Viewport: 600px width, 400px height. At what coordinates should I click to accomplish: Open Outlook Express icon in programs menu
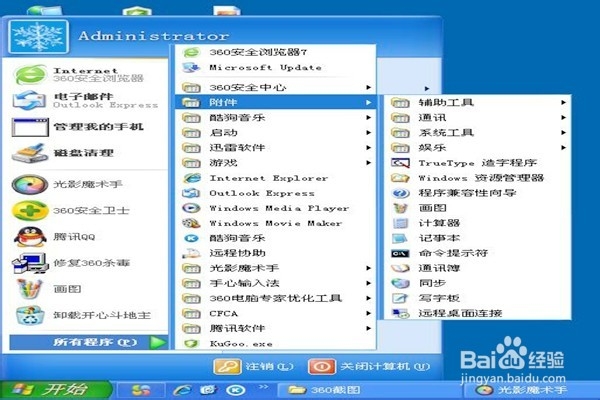191,193
